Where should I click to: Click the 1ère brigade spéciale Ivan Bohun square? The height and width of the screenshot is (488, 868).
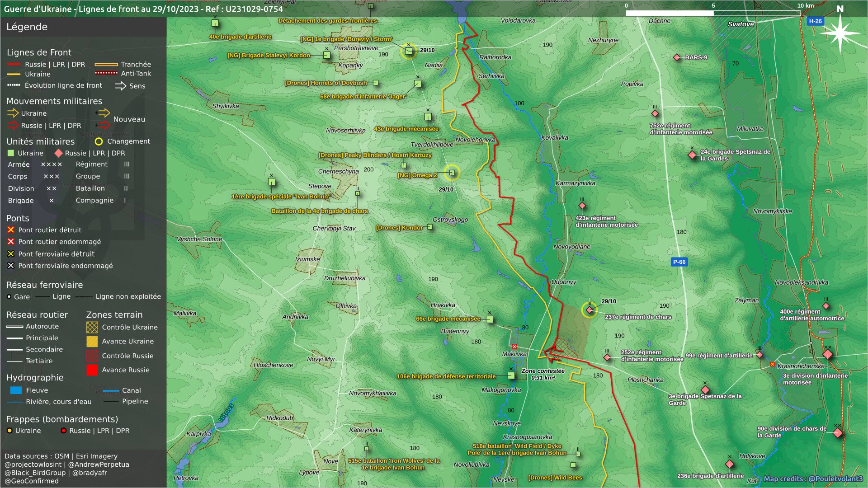272,182
